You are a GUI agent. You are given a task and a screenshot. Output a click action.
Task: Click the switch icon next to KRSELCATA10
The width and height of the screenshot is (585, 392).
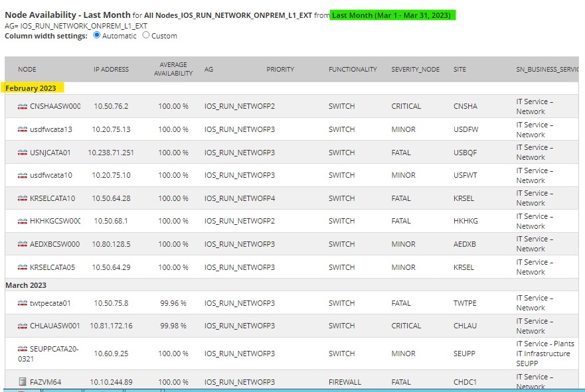pyautogui.click(x=23, y=198)
